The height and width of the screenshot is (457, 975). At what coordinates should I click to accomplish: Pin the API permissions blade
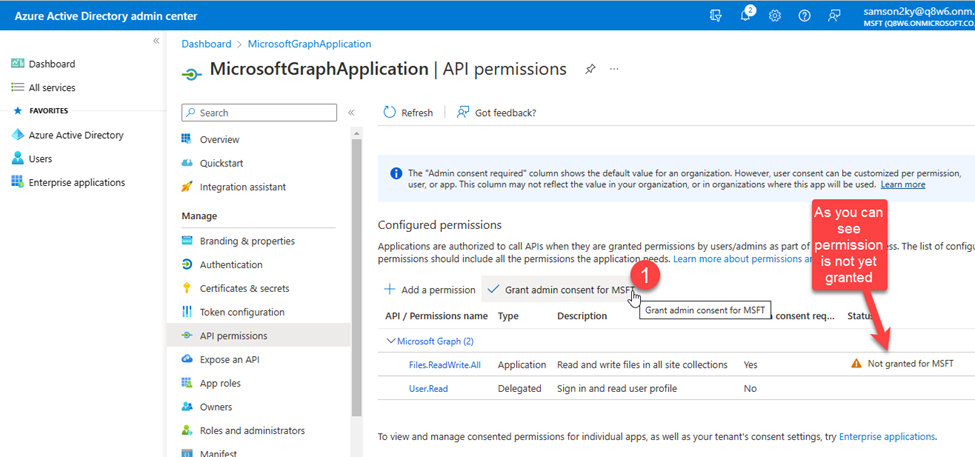pos(589,69)
